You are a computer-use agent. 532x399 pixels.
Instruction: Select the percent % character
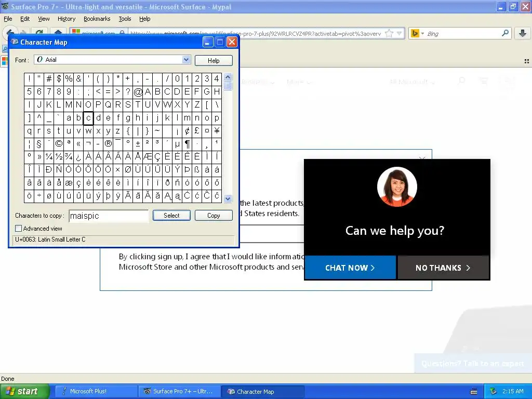click(x=69, y=79)
